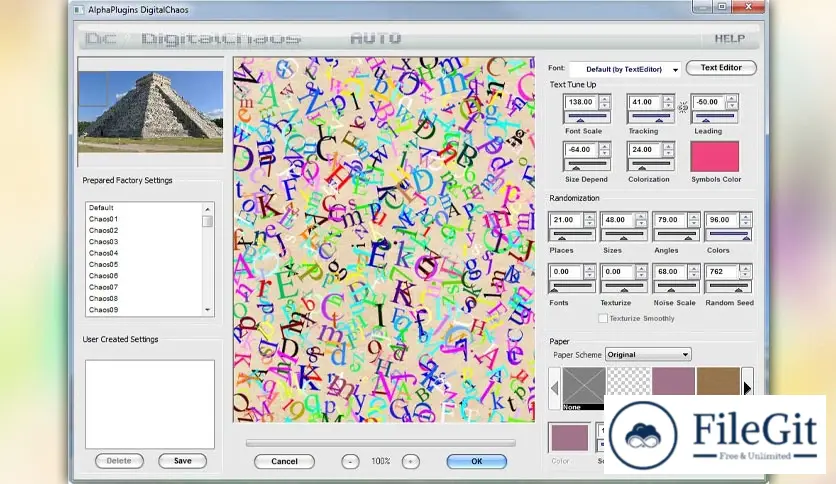Click the Tracking slider
The width and height of the screenshot is (836, 484).
tap(650, 117)
